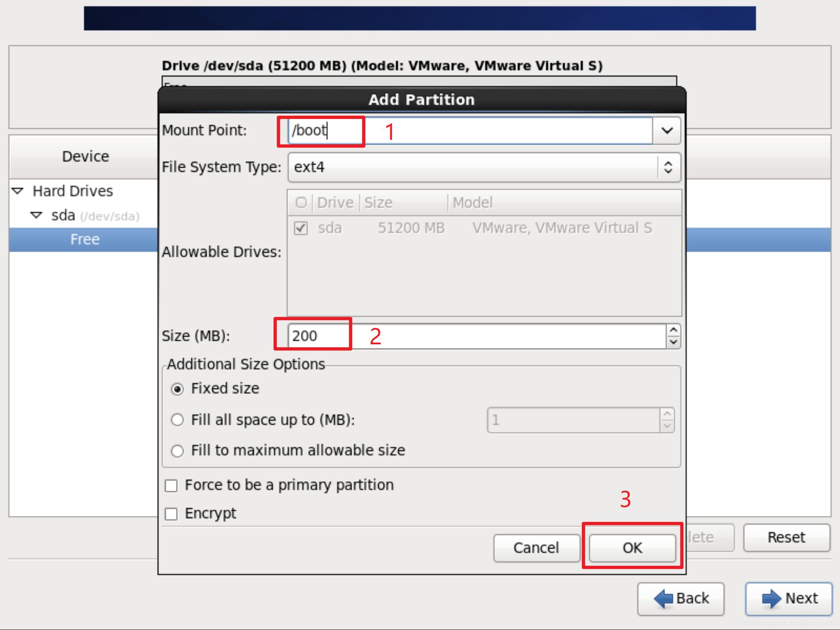
Task: Tick the Encrypt checkbox
Action: [171, 514]
